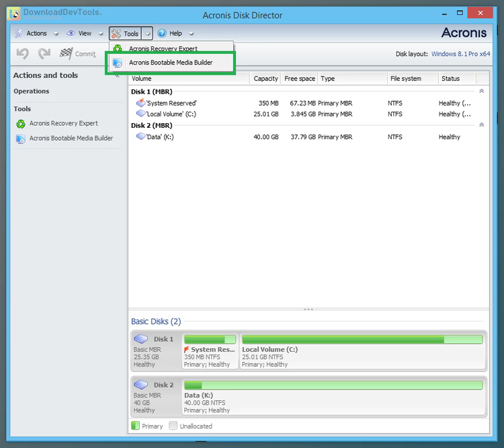The image size is (504, 448).
Task: Click the Undo arrow icon
Action: (x=22, y=53)
